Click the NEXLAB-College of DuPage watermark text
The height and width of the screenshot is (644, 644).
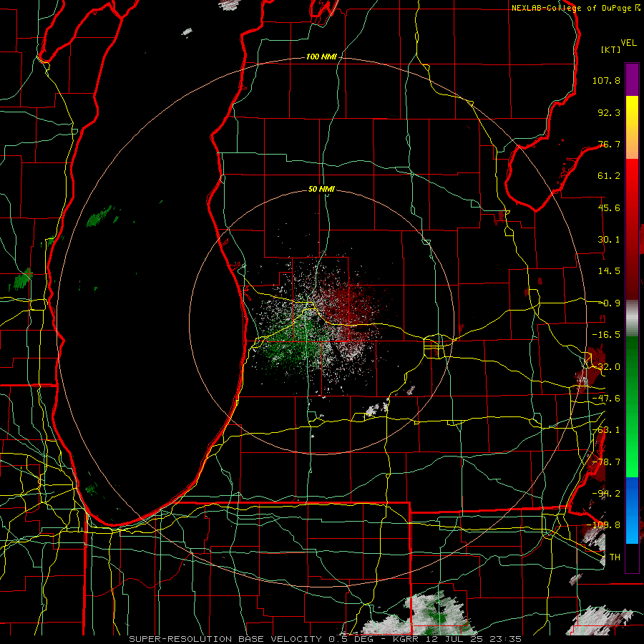point(575,8)
